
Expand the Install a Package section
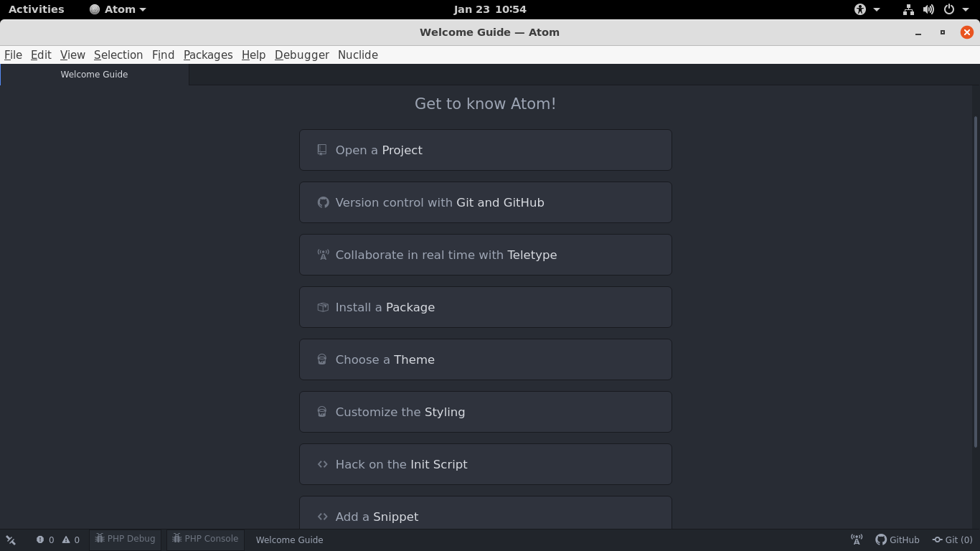(486, 307)
